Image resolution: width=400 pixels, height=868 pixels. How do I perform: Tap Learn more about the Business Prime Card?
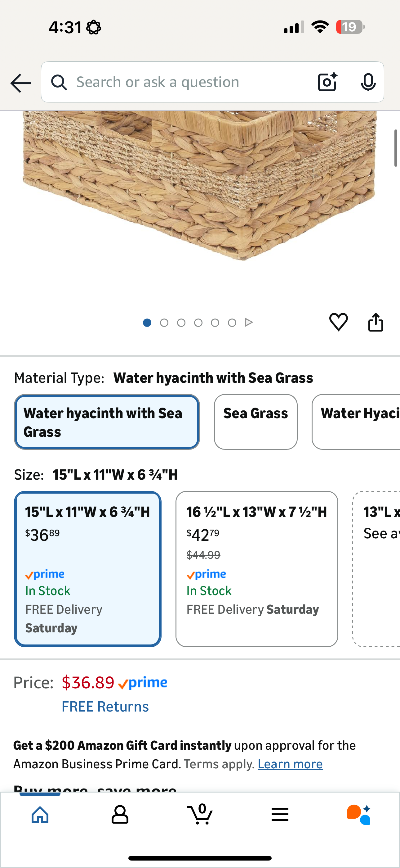290,764
